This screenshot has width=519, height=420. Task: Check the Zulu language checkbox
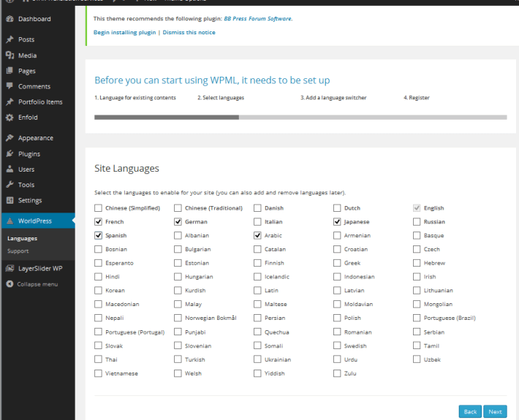tap(337, 373)
